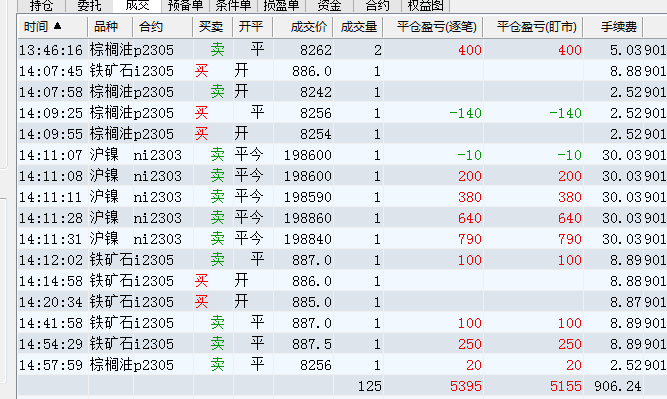Show the 资金 tab
Screen dimensions: 667x399
[x=329, y=6]
